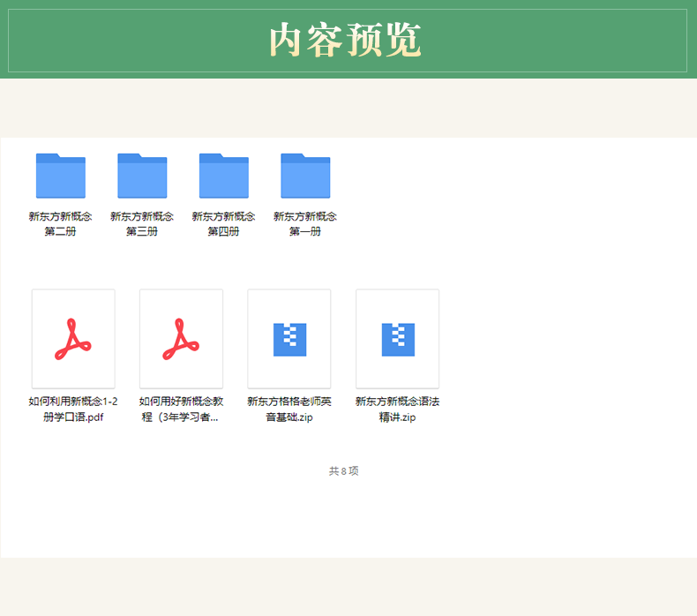Select zip icon for 新东方格格老师英音基础
This screenshot has width=697, height=616.
click(x=289, y=339)
